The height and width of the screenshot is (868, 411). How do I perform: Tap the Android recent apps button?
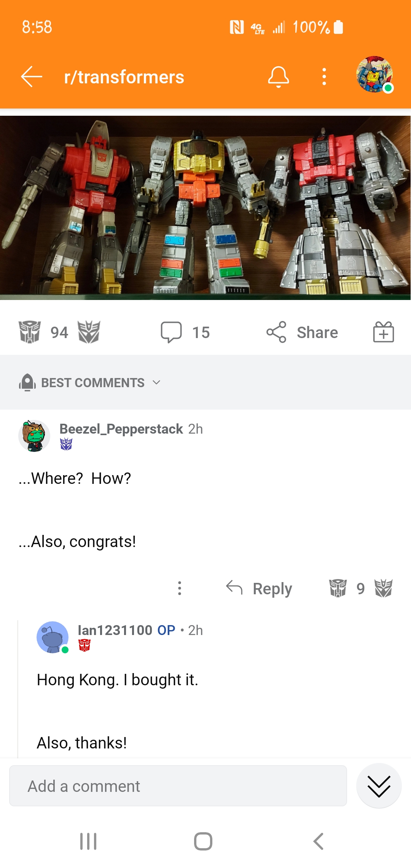(88, 841)
